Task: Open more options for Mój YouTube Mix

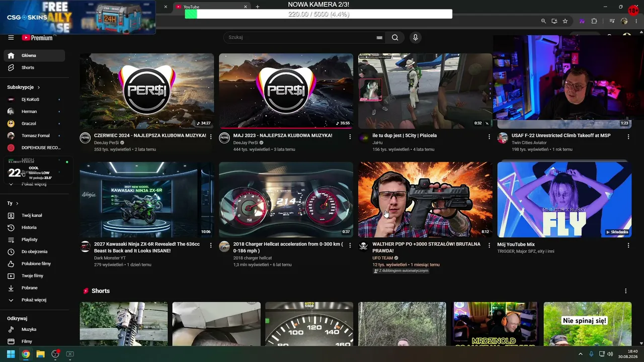Action: (628, 245)
